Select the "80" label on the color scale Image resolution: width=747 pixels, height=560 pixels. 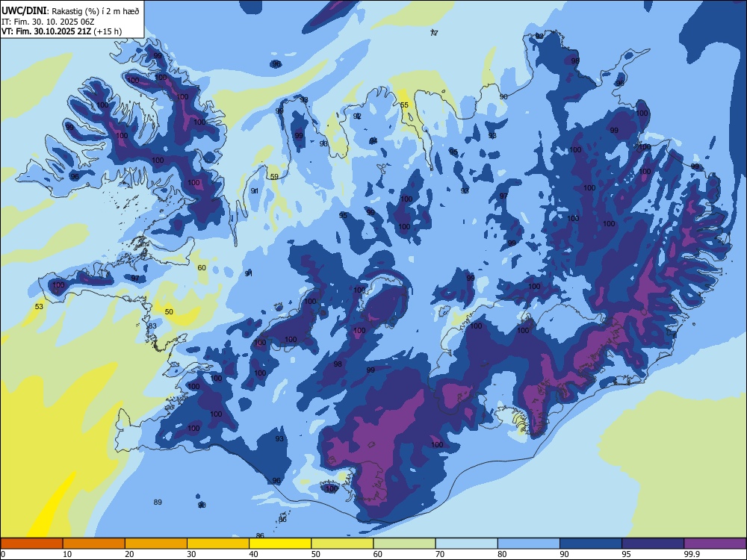(502, 554)
